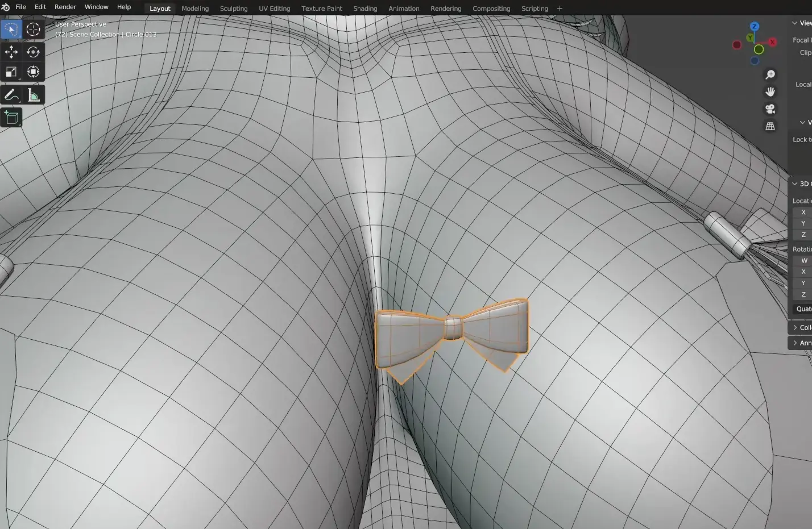Activate the Annotate pencil tool
This screenshot has height=529, width=812.
[11, 95]
